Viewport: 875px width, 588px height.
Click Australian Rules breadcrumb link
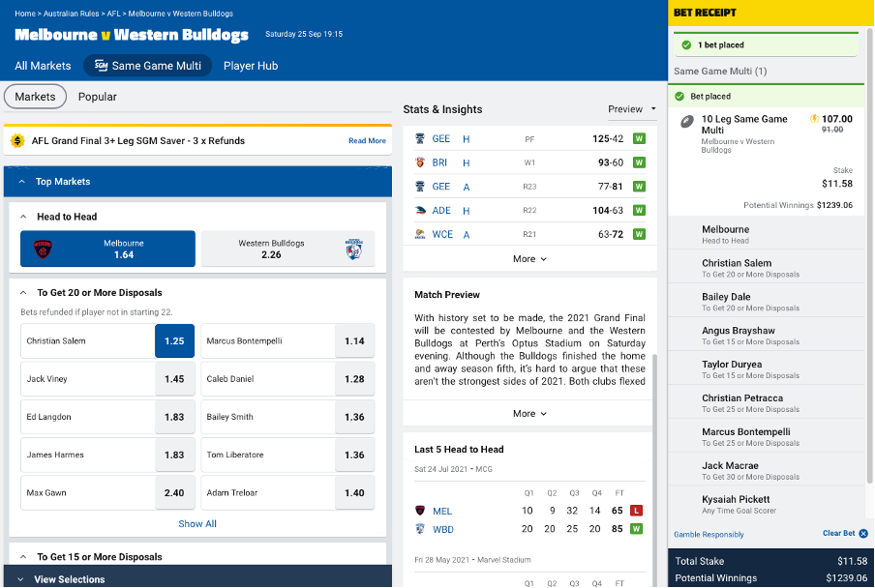[71, 14]
